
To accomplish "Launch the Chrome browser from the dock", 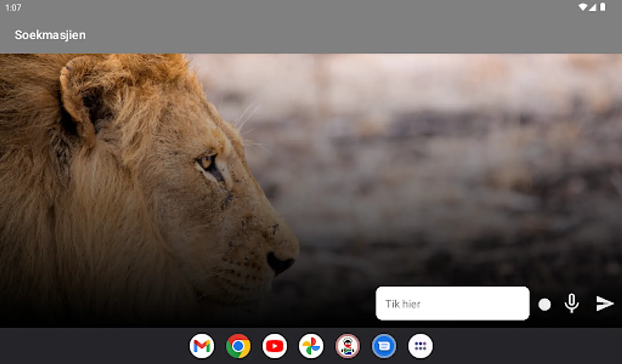I will point(238,346).
